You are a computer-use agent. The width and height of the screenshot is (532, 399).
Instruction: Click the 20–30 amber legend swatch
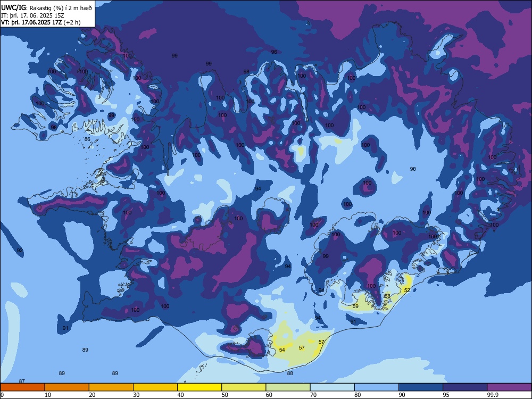111,387
